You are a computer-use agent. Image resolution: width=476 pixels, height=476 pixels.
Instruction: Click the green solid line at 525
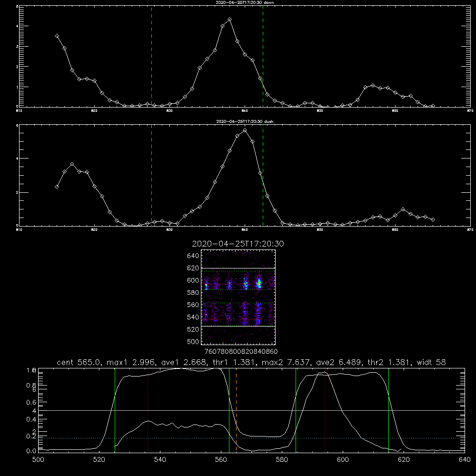pyautogui.click(x=115, y=410)
